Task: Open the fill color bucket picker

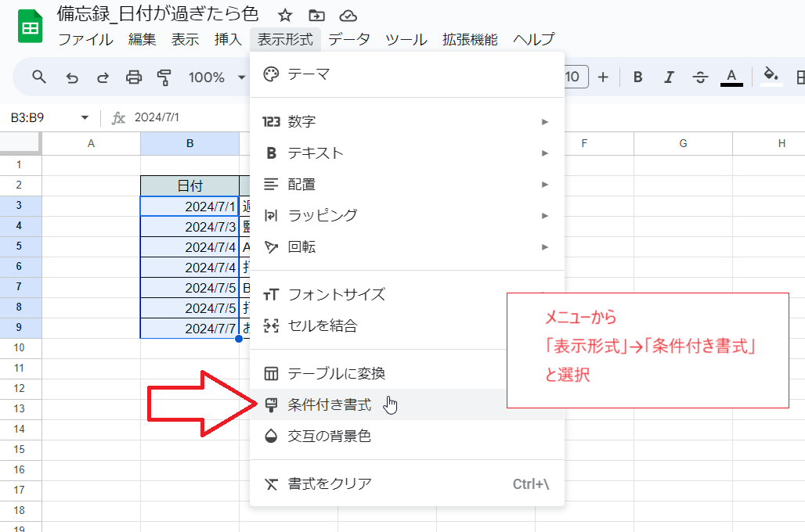Action: coord(771,77)
